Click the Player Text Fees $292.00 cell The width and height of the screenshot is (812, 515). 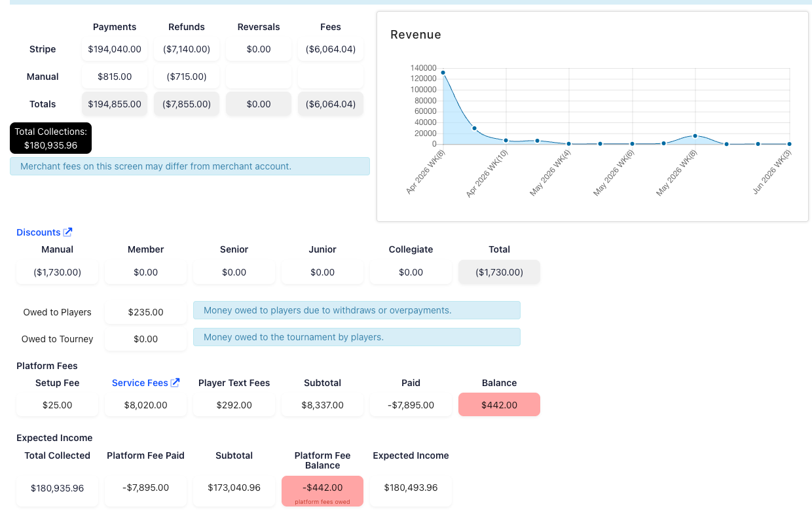(x=234, y=405)
